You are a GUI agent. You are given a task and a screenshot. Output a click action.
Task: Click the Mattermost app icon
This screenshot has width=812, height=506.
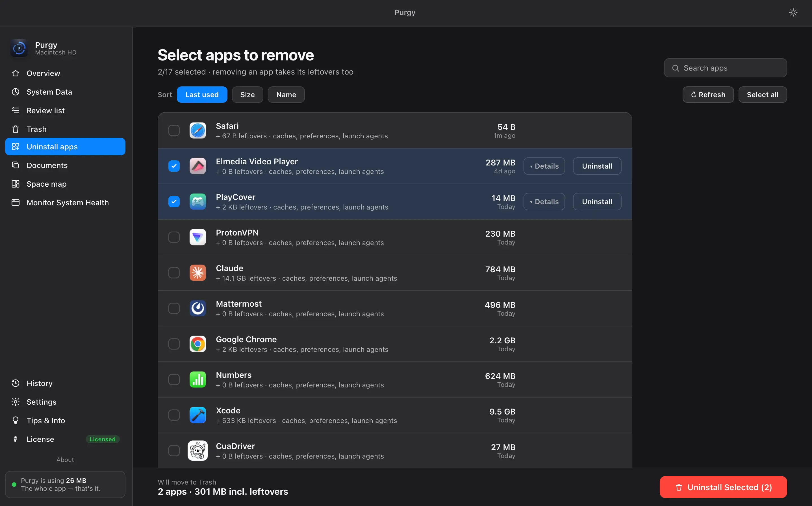[x=197, y=308]
